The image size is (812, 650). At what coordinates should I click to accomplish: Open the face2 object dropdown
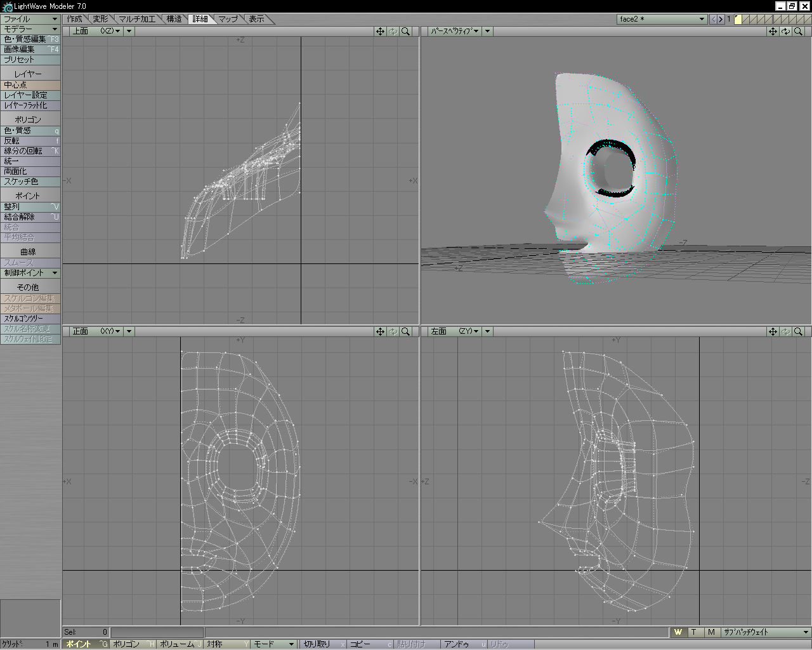click(x=662, y=19)
